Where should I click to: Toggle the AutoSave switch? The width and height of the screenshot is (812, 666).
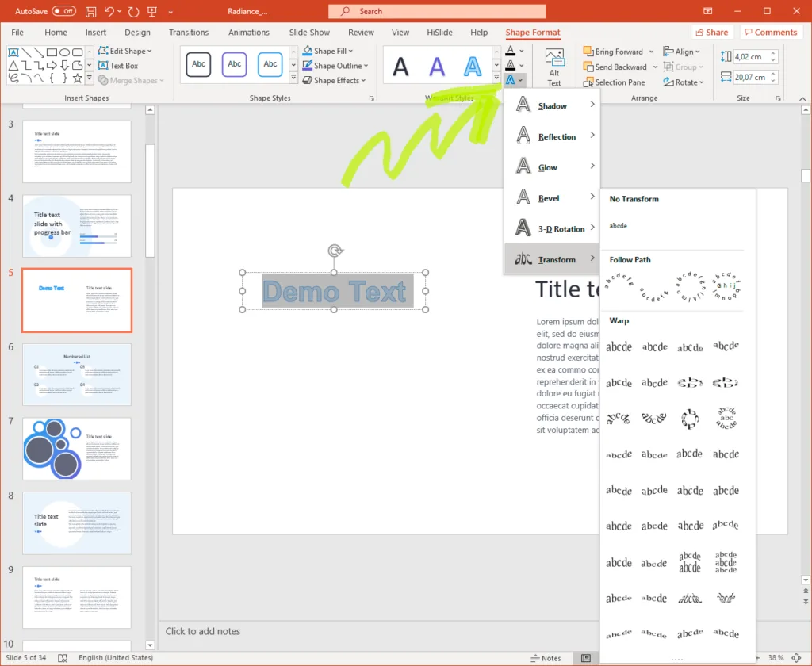click(63, 11)
